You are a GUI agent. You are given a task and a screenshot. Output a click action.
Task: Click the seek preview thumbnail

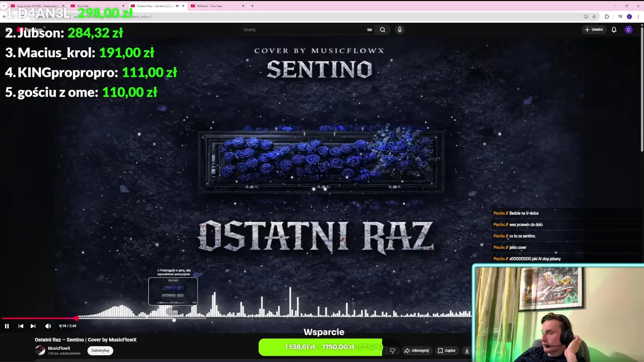point(173,291)
